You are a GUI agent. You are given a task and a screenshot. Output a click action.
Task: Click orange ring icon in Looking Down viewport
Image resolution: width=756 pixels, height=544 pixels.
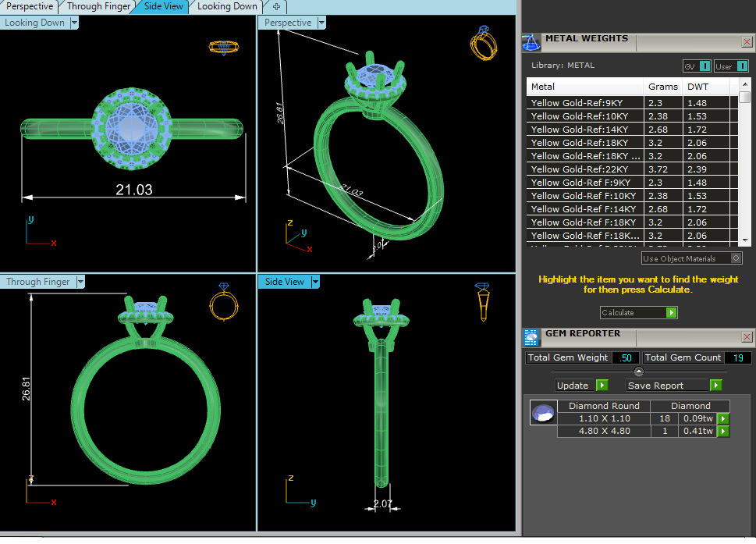[224, 48]
